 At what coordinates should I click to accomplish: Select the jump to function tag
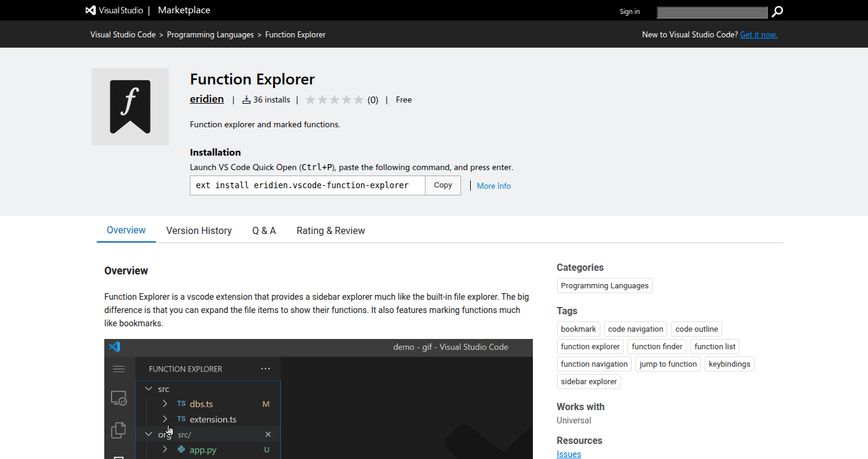click(668, 364)
